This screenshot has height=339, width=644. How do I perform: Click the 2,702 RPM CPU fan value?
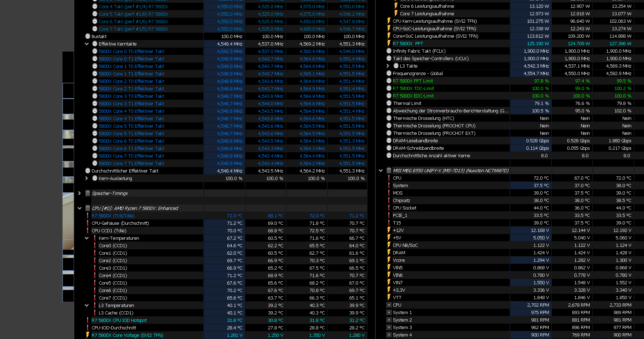coord(538,305)
